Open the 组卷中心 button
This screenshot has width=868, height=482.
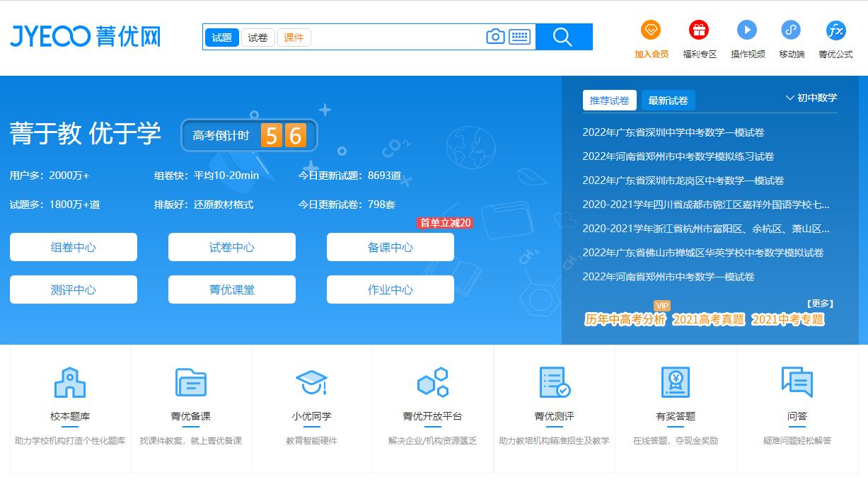click(73, 246)
